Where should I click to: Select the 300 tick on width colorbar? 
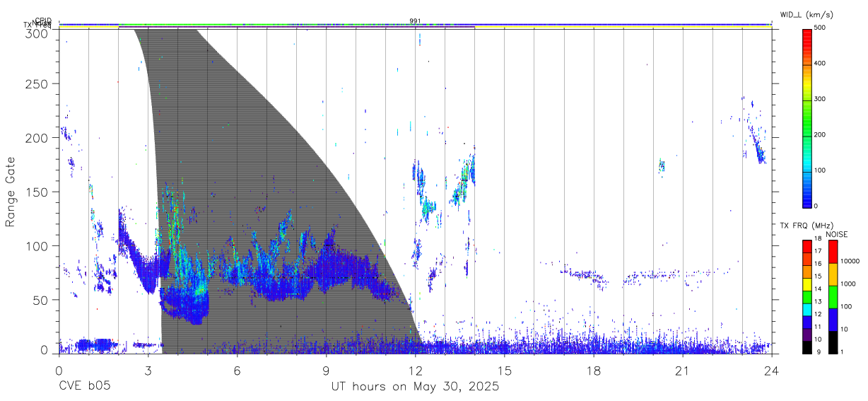pyautogui.click(x=820, y=99)
